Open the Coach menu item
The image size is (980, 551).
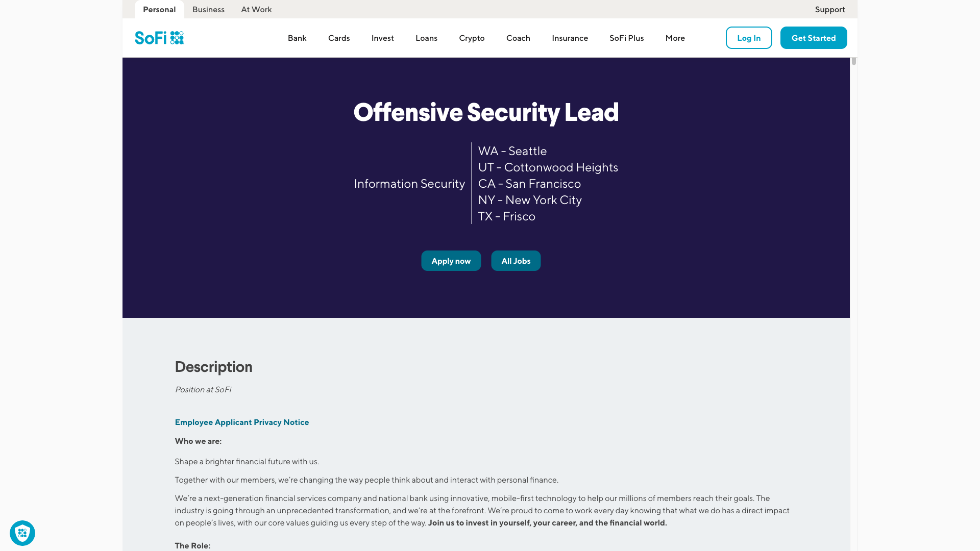518,38
